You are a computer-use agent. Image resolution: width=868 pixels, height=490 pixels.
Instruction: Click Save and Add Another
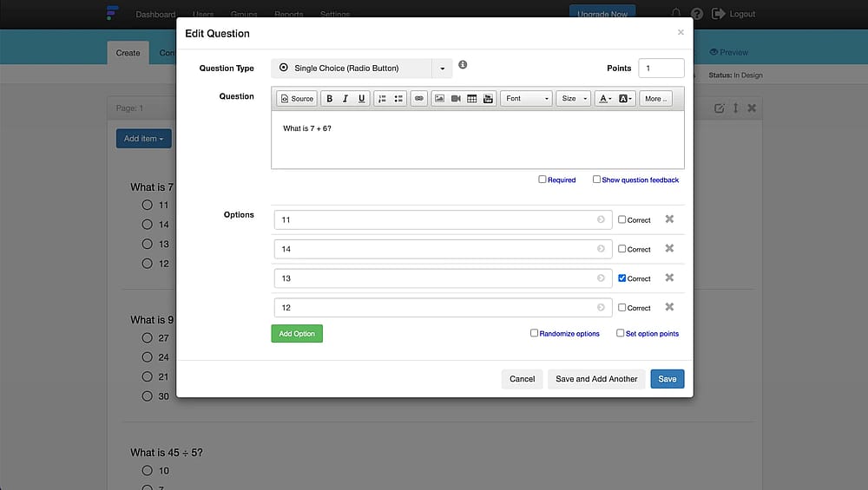[596, 379]
